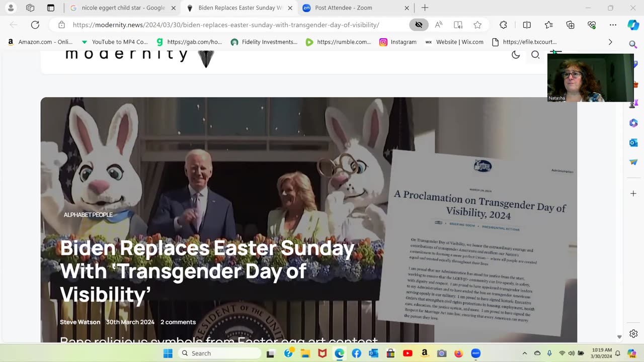Open the site search magnifier icon
This screenshot has height=362, width=644.
[535, 55]
